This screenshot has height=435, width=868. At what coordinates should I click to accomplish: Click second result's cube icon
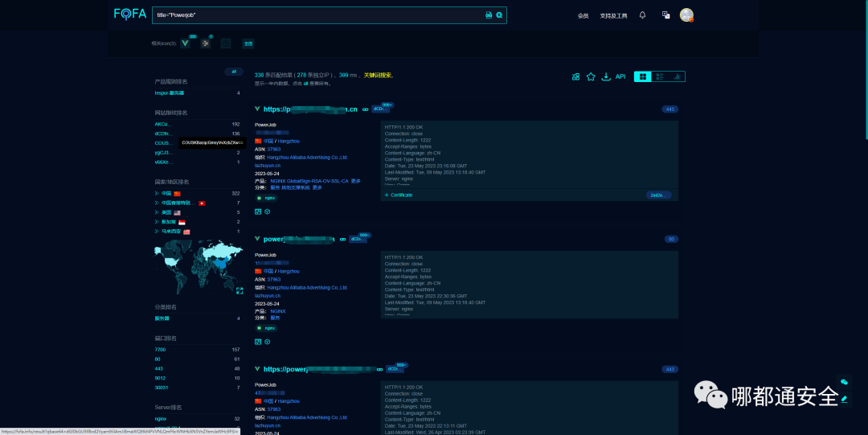click(x=268, y=342)
